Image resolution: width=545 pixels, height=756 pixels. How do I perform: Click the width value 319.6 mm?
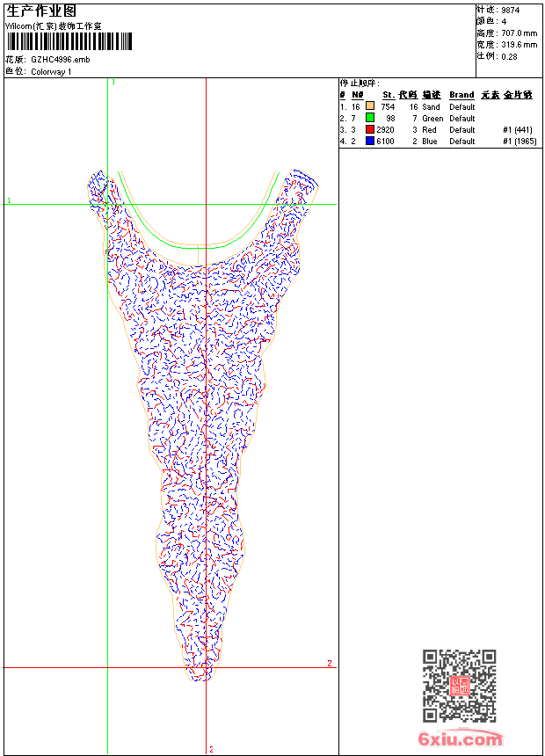[519, 44]
